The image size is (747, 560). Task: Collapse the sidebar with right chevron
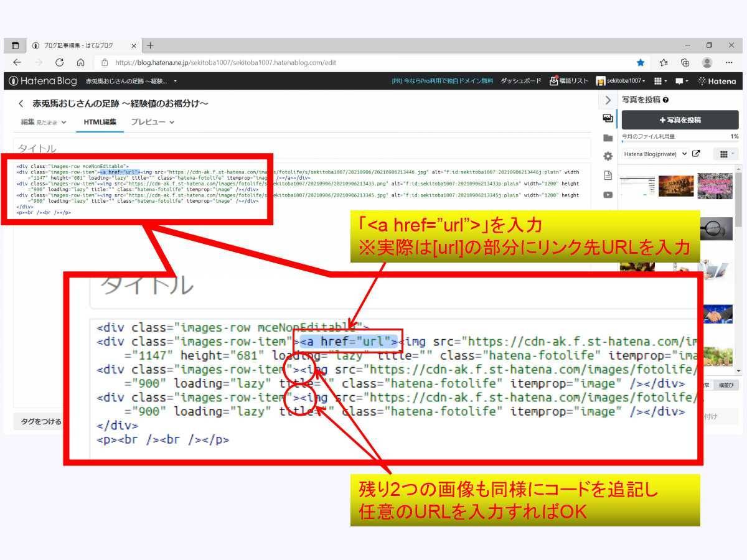click(x=608, y=100)
